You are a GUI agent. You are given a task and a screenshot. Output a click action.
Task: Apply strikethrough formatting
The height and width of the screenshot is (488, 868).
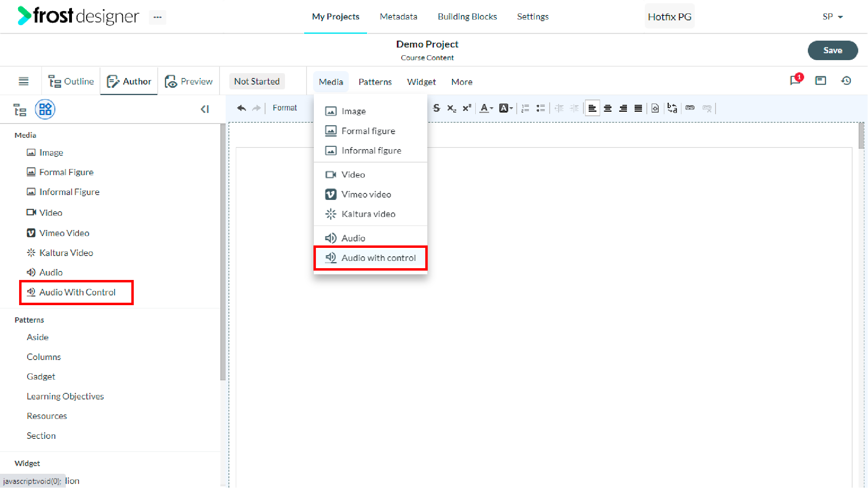[x=436, y=108]
